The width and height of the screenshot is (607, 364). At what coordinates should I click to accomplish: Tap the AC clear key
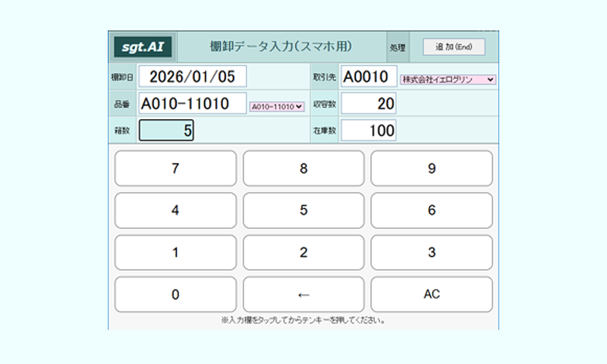pos(432,294)
